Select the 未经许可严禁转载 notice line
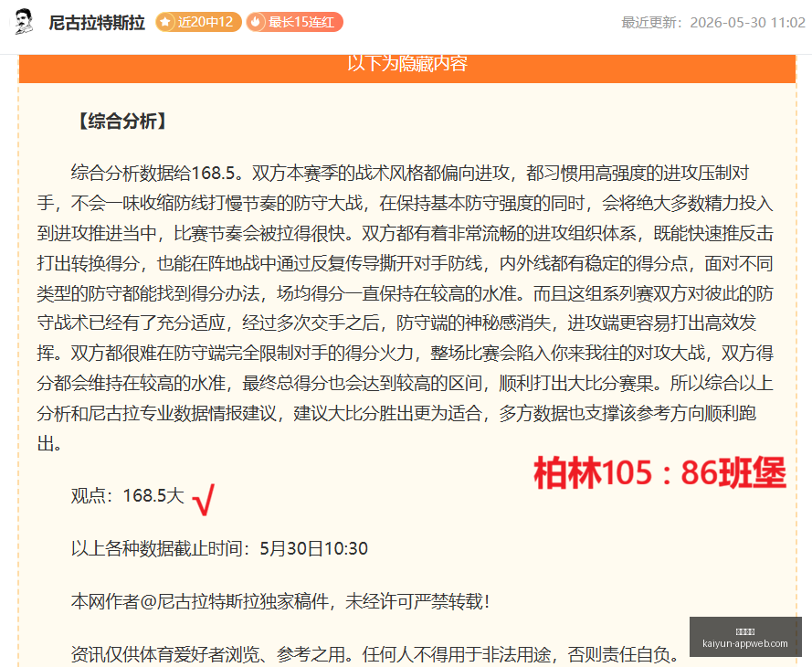This screenshot has height=667, width=812. click(279, 601)
